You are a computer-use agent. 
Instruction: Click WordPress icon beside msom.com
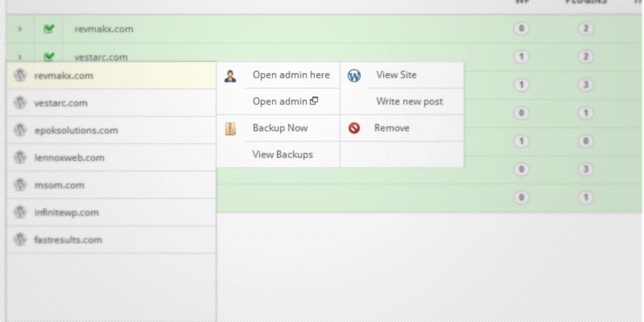point(20,185)
